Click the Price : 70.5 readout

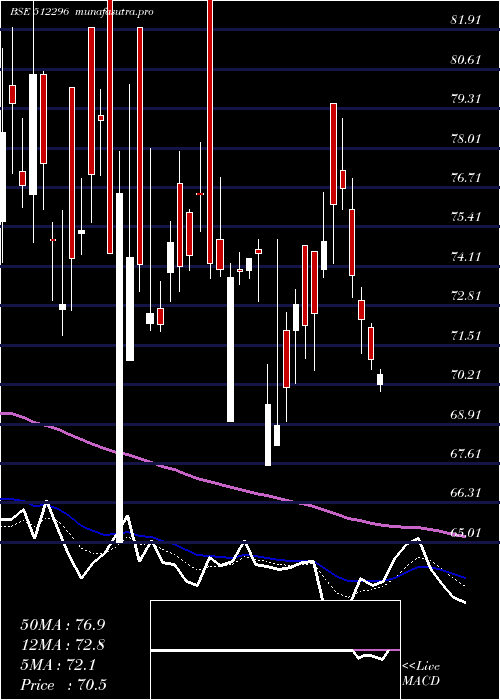tap(64, 685)
